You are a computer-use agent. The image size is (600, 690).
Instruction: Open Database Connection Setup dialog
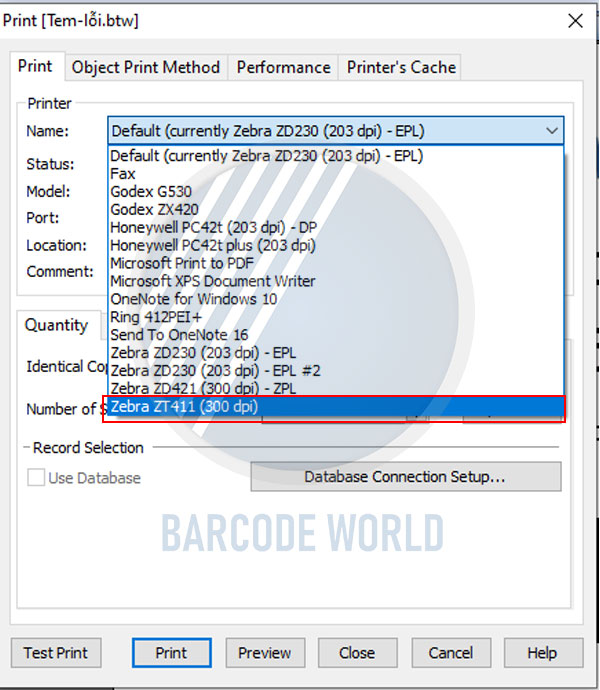point(405,477)
